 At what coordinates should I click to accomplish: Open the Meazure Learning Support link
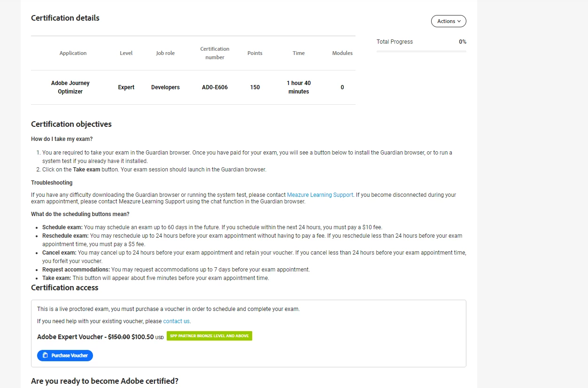pos(320,195)
